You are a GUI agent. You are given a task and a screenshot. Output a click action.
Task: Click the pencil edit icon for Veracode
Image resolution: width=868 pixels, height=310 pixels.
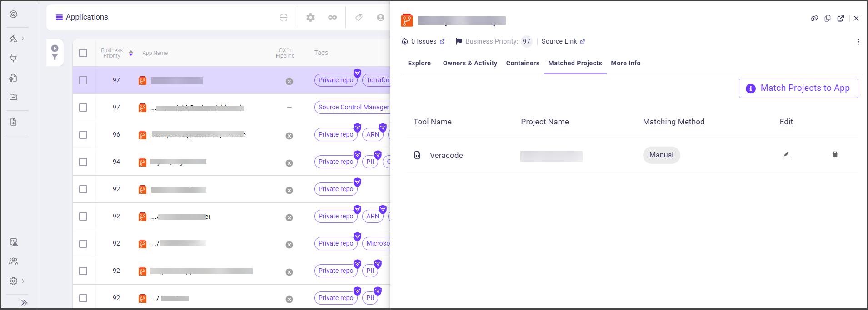pos(786,155)
